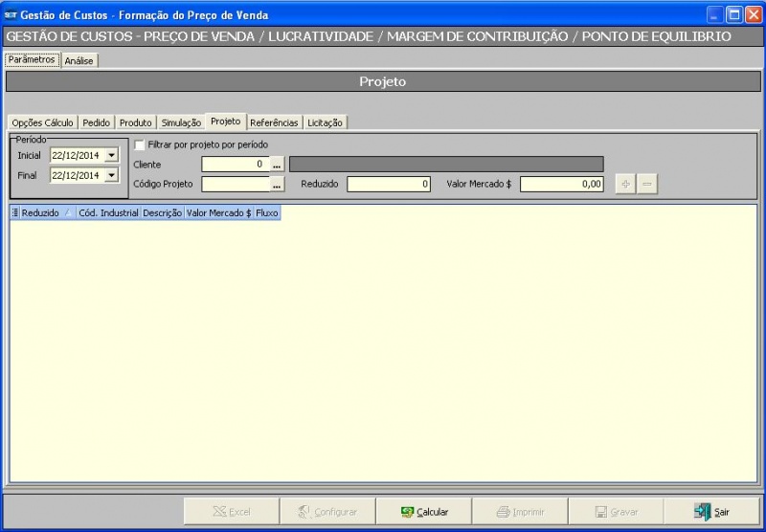Click the minus icon beside Valor Mercado
766x532 pixels.
(647, 184)
